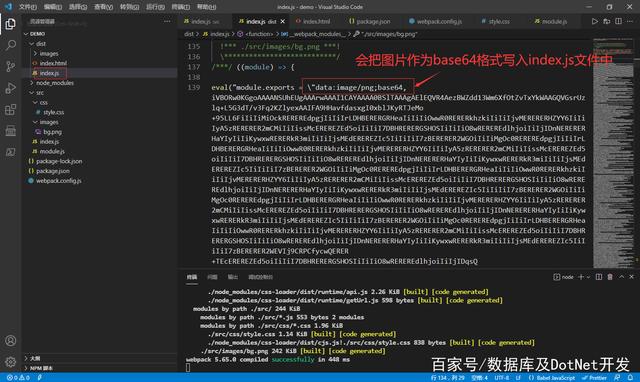Viewport: 640px width, 382px height.
Task: Click the notifications bell in status bar
Action: [630, 378]
